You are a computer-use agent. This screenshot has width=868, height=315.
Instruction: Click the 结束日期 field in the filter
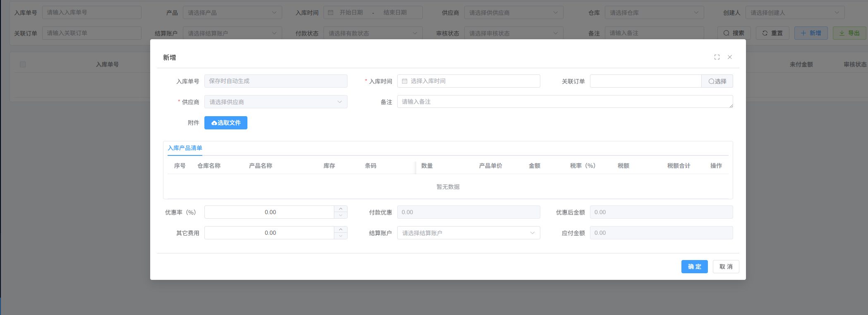[x=395, y=12]
